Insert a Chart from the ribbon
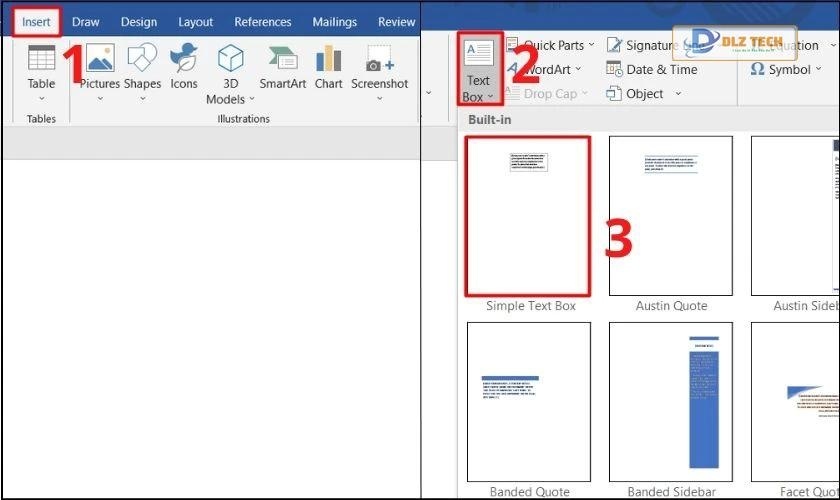The image size is (840, 500). 328,60
